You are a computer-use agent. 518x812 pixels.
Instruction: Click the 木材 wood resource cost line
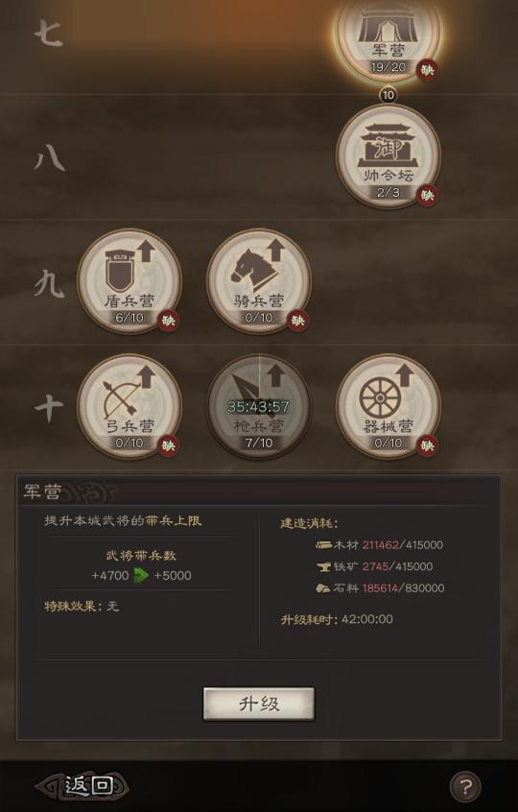tap(379, 545)
